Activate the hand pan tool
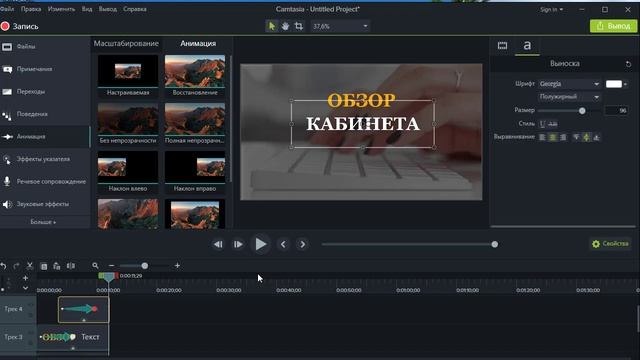640x360 pixels. pyautogui.click(x=285, y=26)
